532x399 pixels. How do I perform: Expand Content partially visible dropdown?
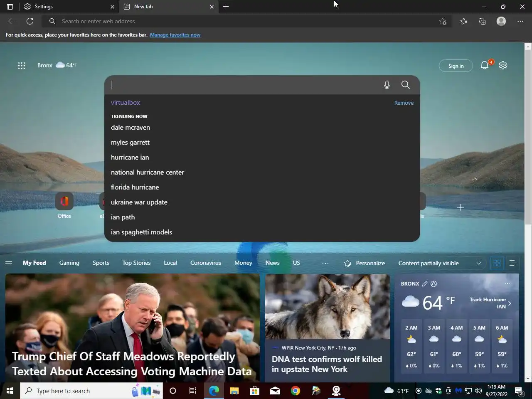click(439, 263)
